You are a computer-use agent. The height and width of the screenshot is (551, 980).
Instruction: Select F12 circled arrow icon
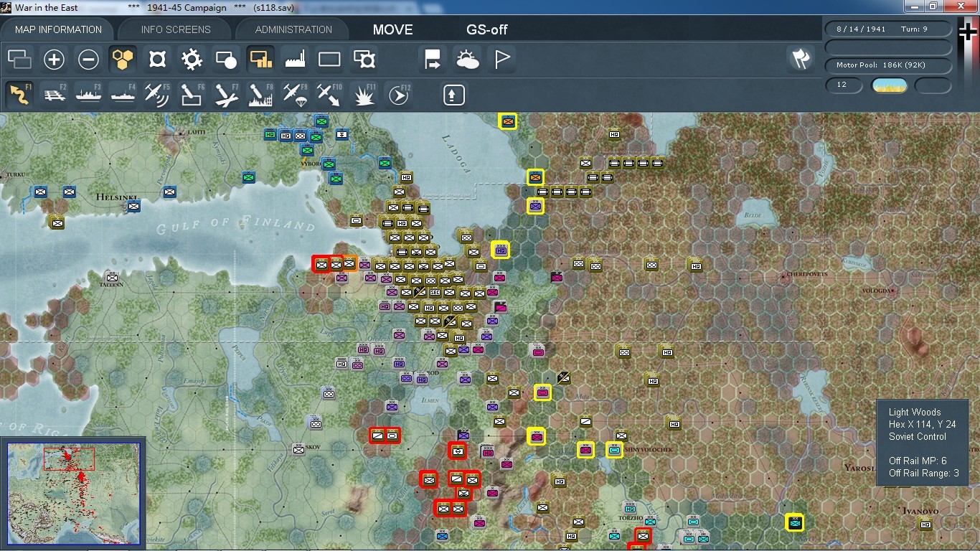pos(398,95)
